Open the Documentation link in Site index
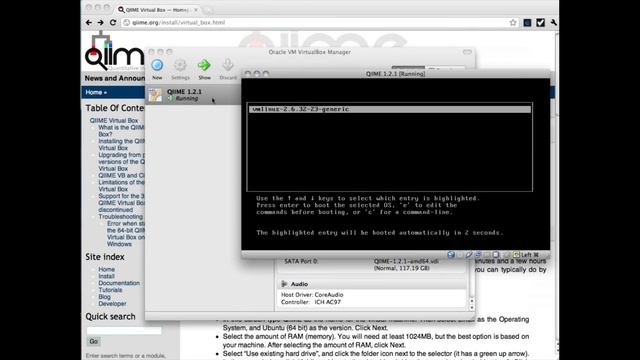 point(119,283)
